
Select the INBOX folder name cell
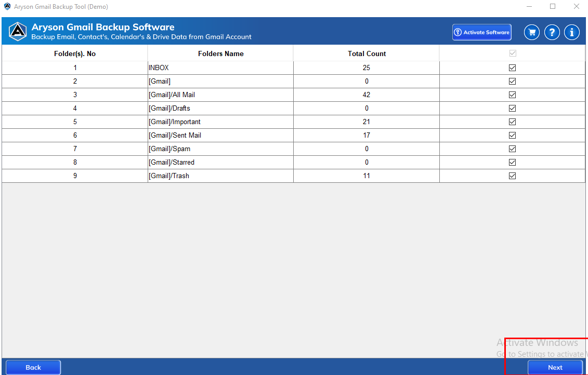pos(220,68)
